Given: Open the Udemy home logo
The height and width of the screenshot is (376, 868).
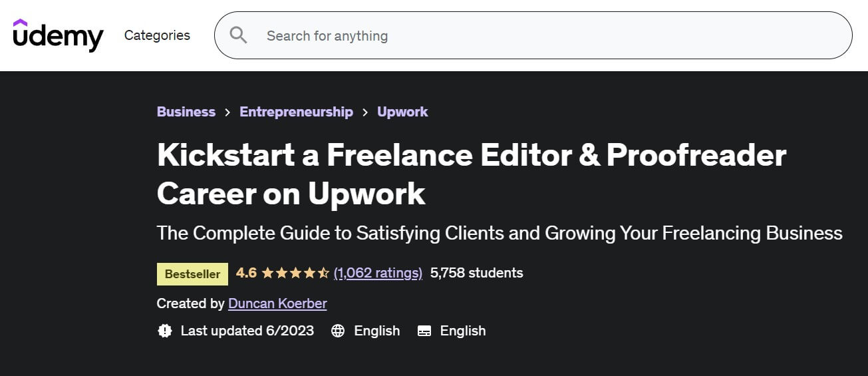Looking at the screenshot, I should (x=58, y=35).
